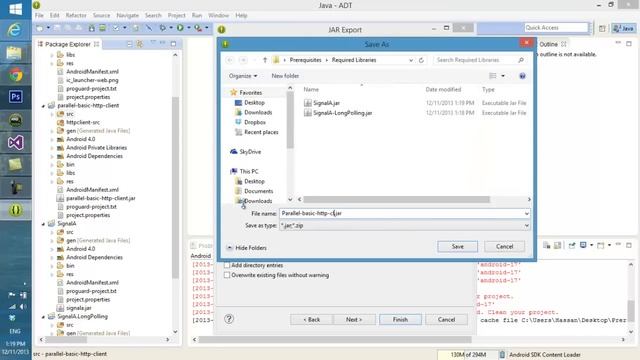640x360 pixels.
Task: Click the file list horizontal scrollbar
Action: (396, 200)
